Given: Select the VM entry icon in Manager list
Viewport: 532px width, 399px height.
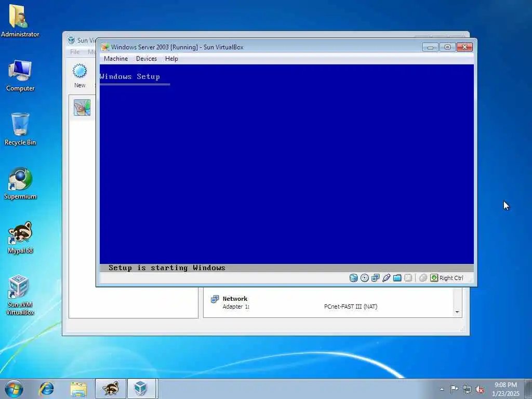Looking at the screenshot, I should pyautogui.click(x=82, y=108).
